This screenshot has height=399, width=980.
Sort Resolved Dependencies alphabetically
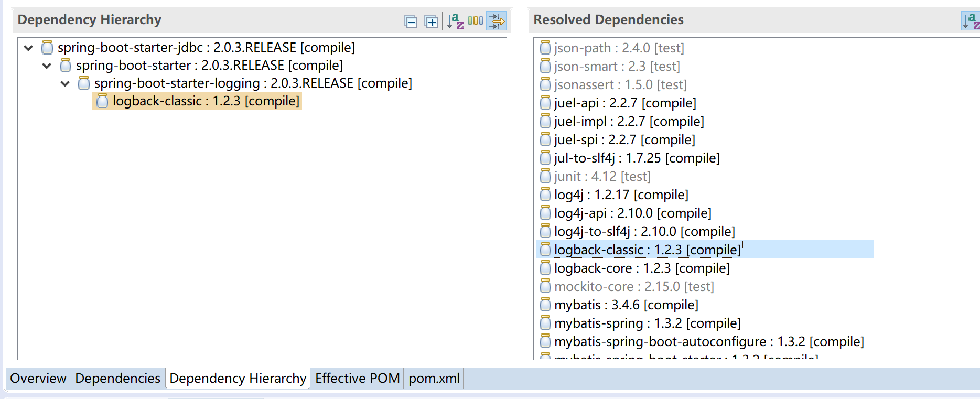tap(971, 21)
